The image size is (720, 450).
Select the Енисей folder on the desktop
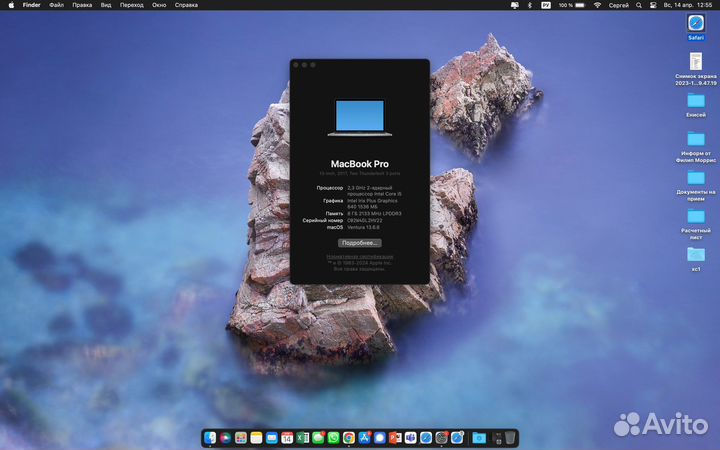click(696, 105)
